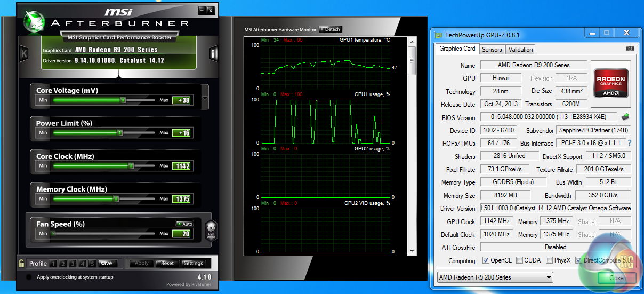
Task: Click the Core Voltage slider handle
Action: pos(123,100)
